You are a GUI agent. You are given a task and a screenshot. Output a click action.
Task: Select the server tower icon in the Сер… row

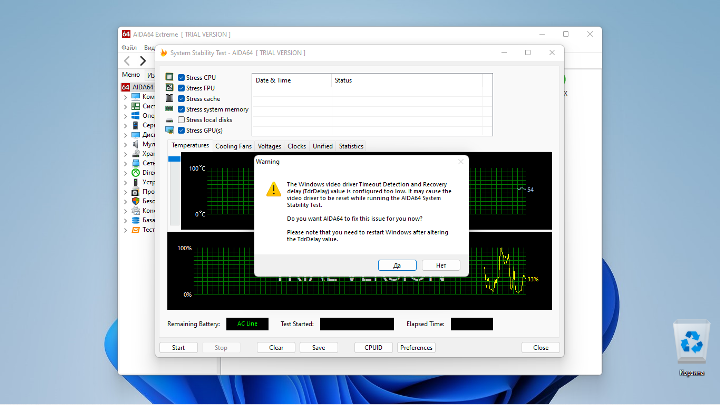tap(135, 125)
